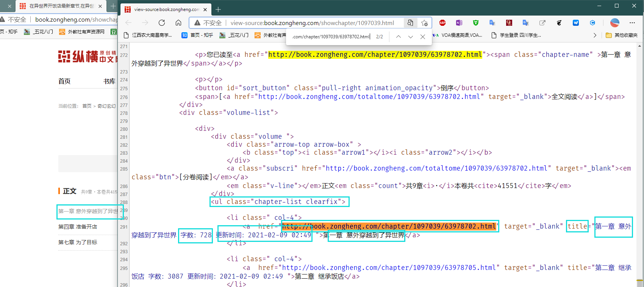644x287 pixels.
Task: Open new tab in source window
Action: [218, 9]
